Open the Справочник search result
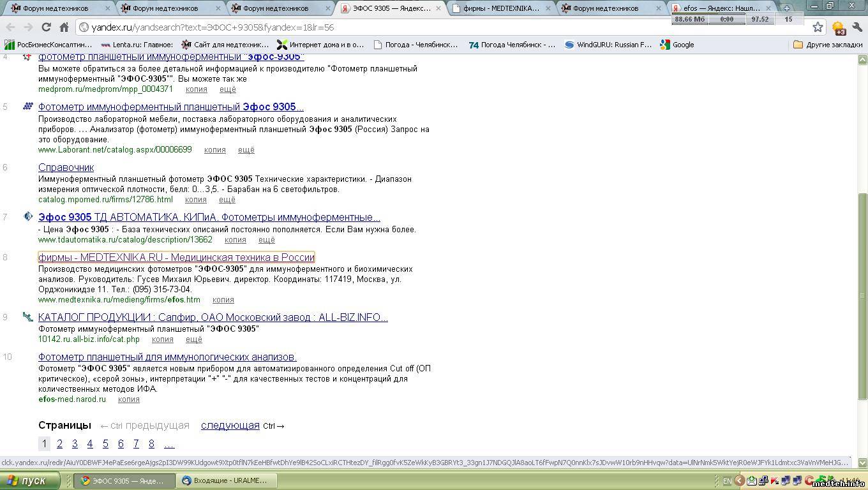The image size is (868, 490). pos(66,167)
